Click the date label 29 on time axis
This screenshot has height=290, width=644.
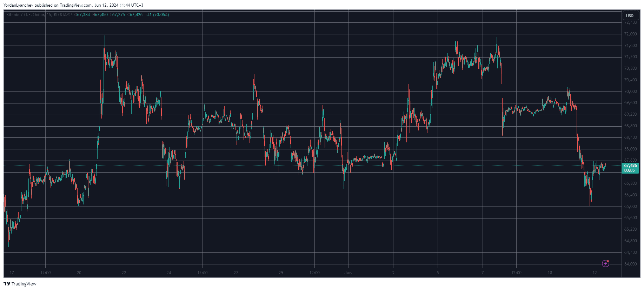pyautogui.click(x=281, y=273)
